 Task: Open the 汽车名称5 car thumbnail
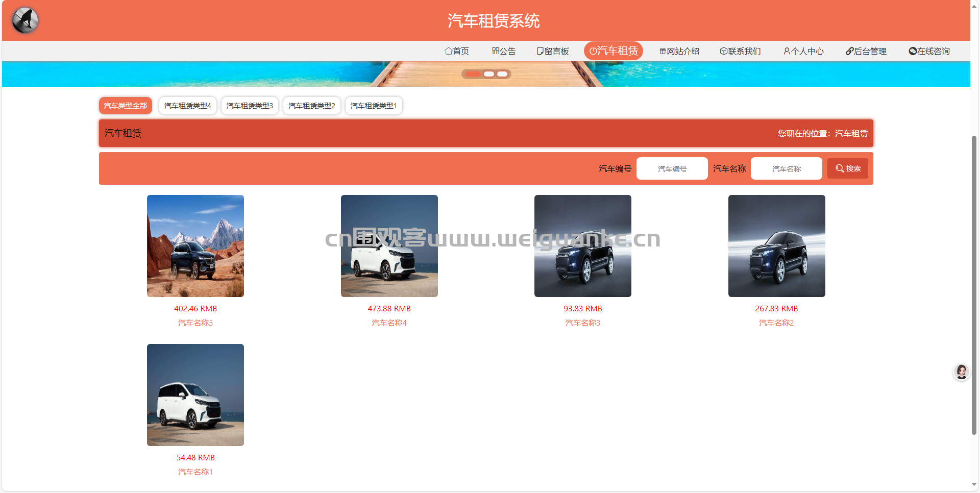(195, 246)
